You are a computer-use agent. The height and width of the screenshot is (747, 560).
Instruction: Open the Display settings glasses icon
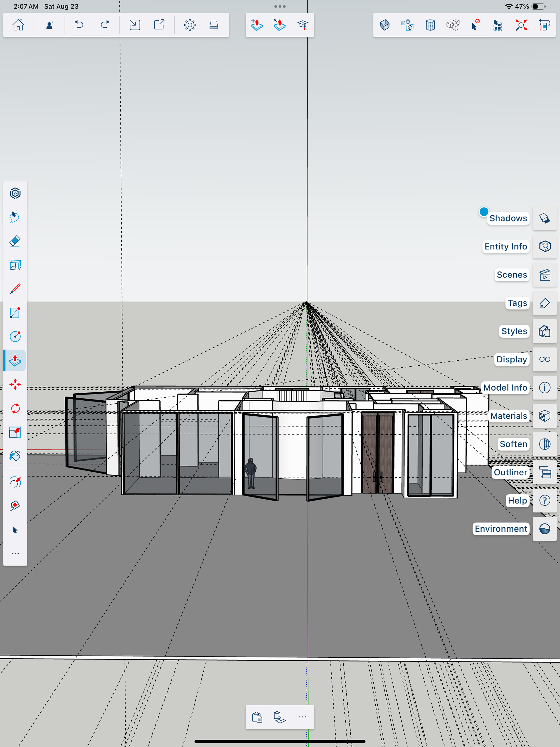(x=545, y=359)
